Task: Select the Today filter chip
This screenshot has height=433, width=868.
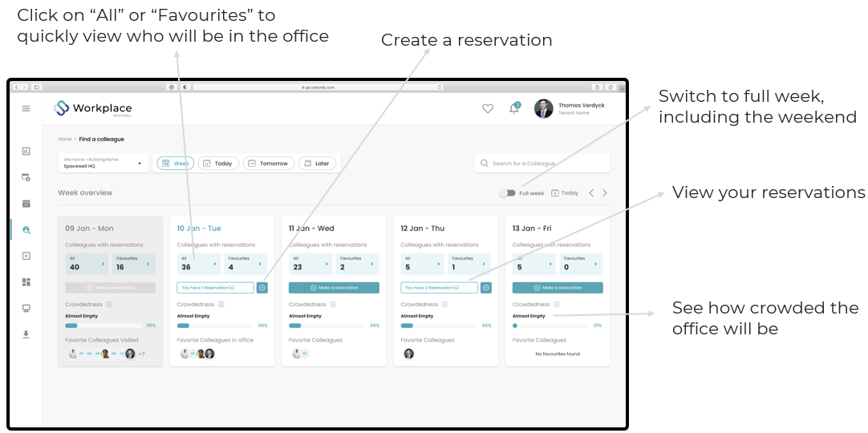Action: pos(219,163)
